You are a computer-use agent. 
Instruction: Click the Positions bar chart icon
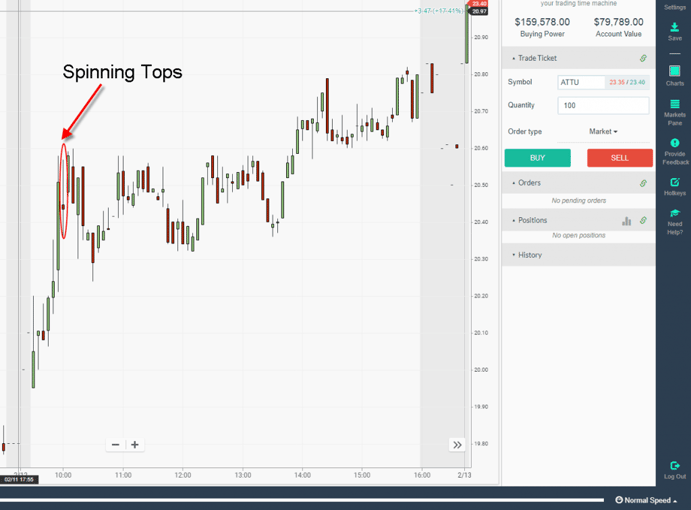[x=627, y=221]
